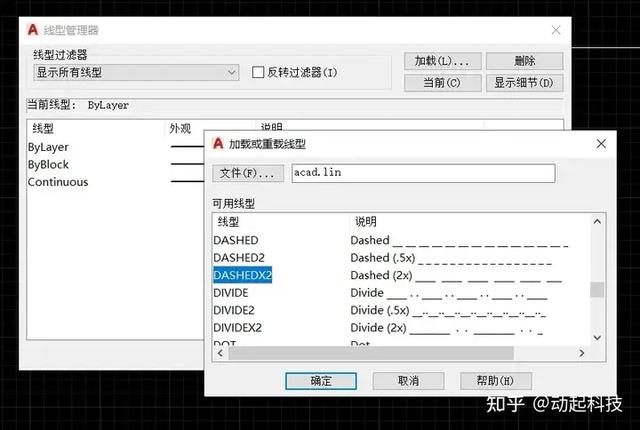Click the 显示细节(D) button

524,83
